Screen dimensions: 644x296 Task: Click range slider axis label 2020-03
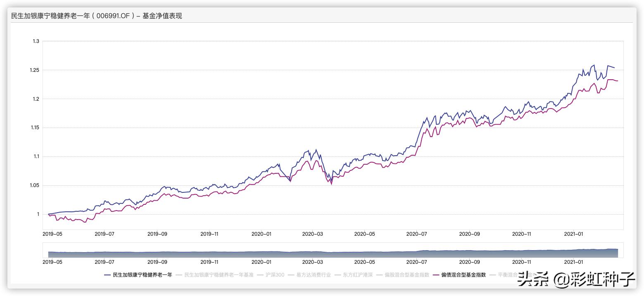(312, 262)
